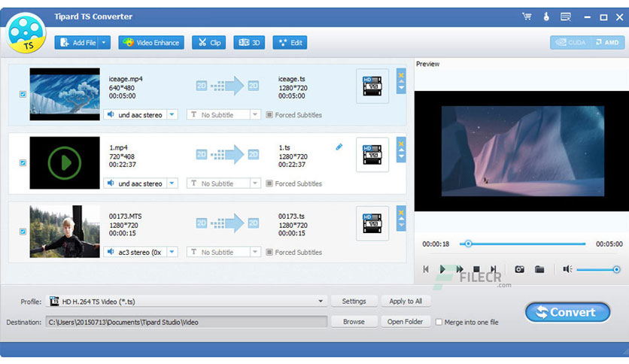Enable Forced Subtitles for iceage.mp4
Image resolution: width=629 pixels, height=364 pixels.
pos(269,114)
